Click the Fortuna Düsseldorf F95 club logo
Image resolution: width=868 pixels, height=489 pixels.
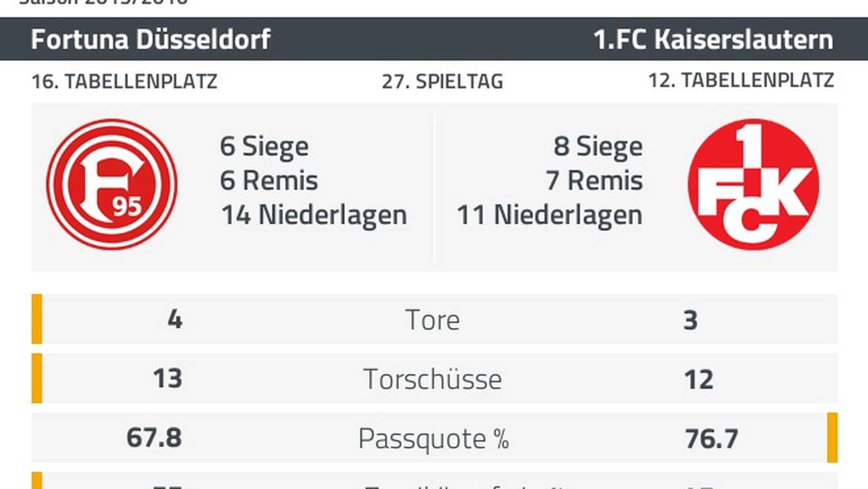[112, 185]
